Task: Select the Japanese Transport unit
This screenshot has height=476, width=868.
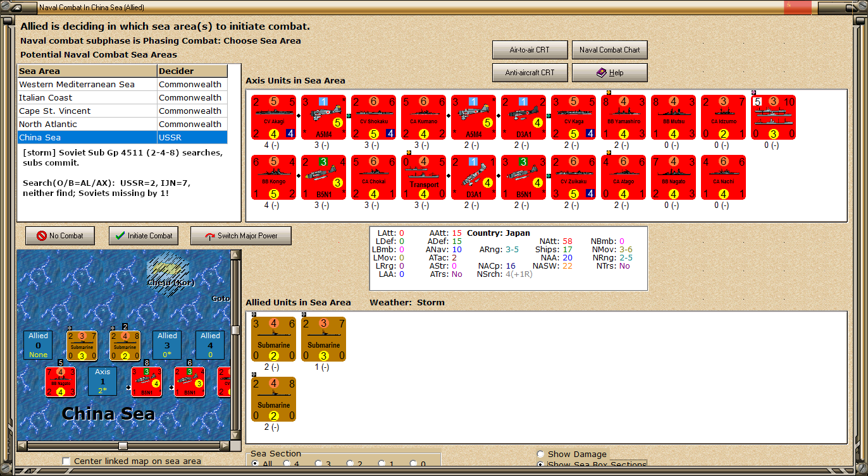Action: click(424, 178)
